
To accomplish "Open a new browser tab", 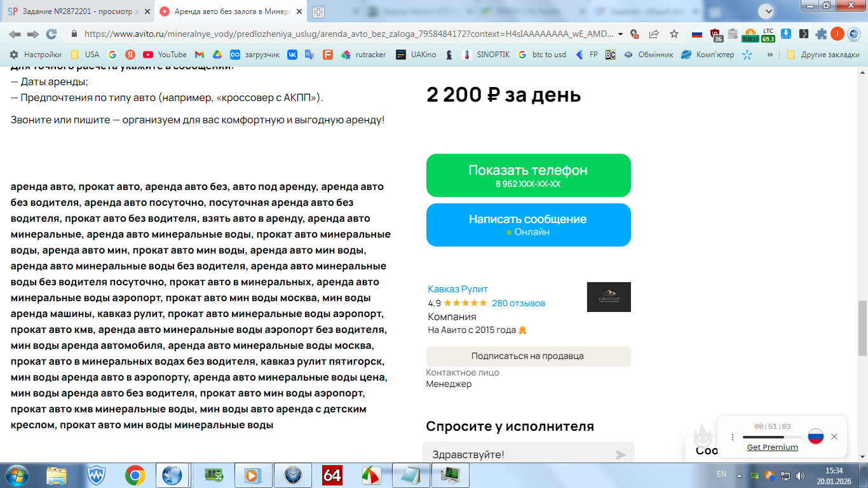I will [x=318, y=11].
